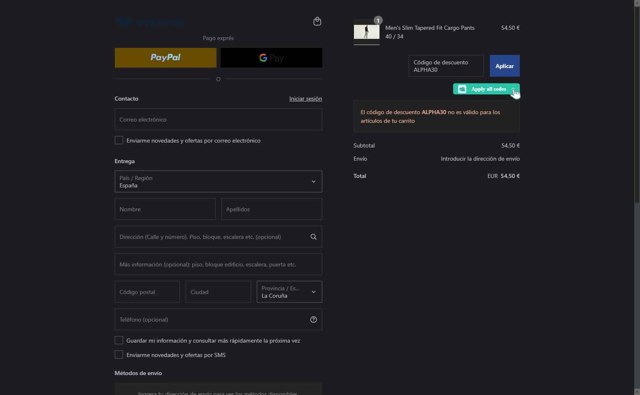Click the Subtotal 54,50 € value
Screen dimensions: 640x395
[510, 145]
